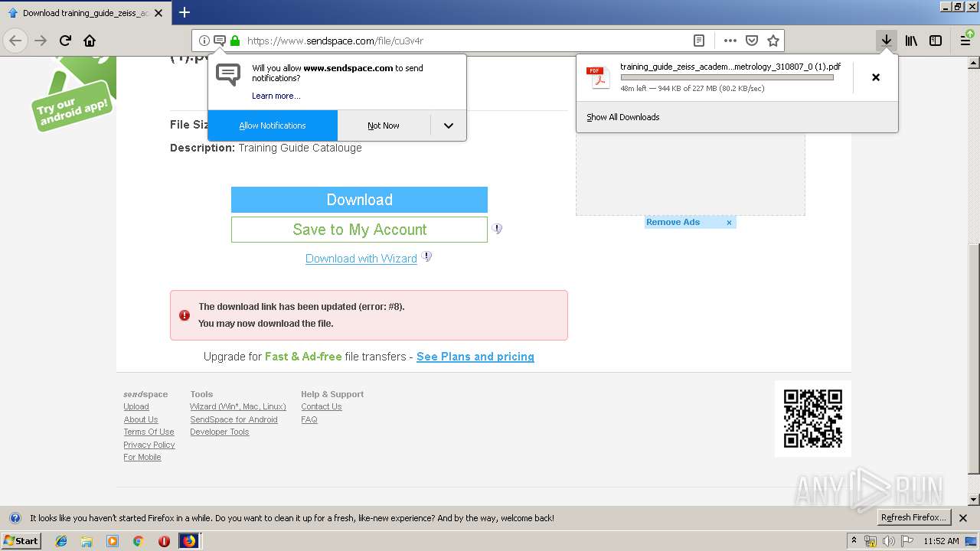Open About Us footer link
This screenshot has height=551, width=980.
(x=141, y=419)
